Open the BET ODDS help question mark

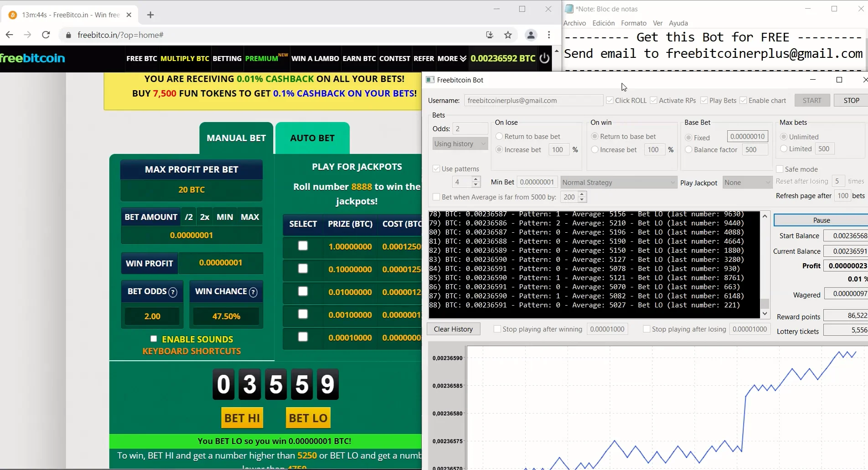click(173, 292)
